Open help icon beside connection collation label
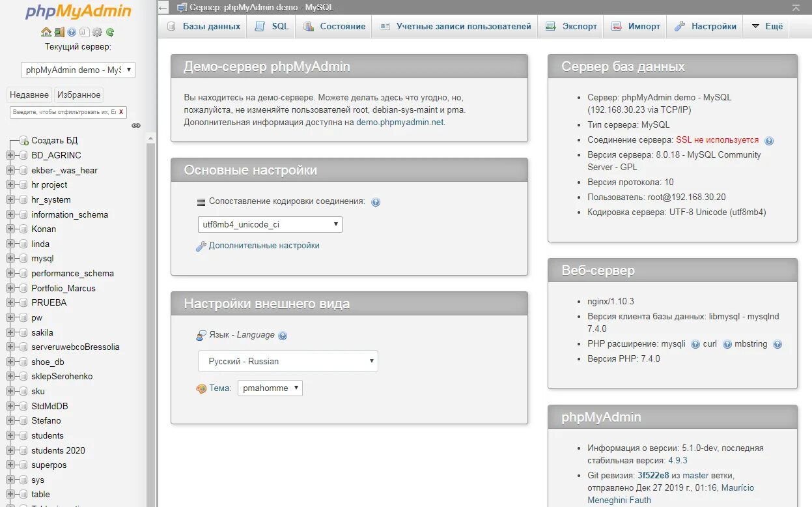812x507 pixels. coord(376,202)
